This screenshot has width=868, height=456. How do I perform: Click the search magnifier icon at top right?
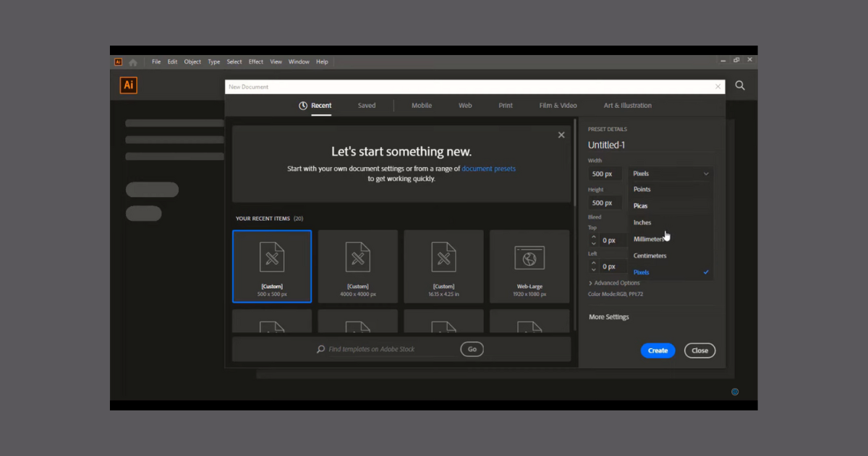click(740, 85)
